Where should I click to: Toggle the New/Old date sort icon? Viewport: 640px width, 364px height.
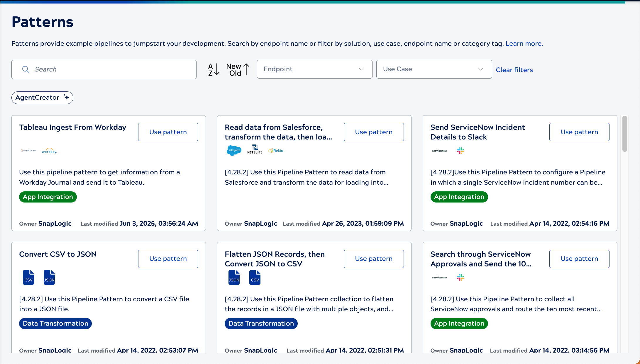click(x=238, y=69)
